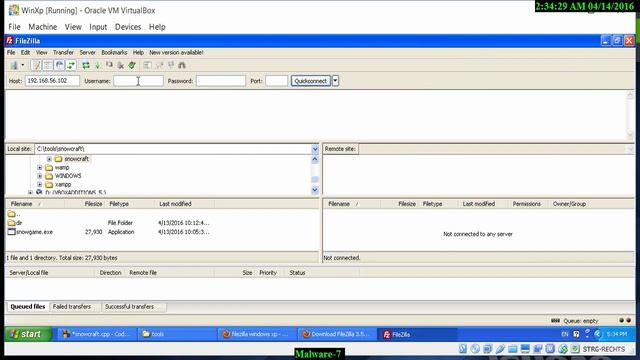Click the Refresh file lists icon
The width and height of the screenshot is (640, 360).
click(x=86, y=65)
